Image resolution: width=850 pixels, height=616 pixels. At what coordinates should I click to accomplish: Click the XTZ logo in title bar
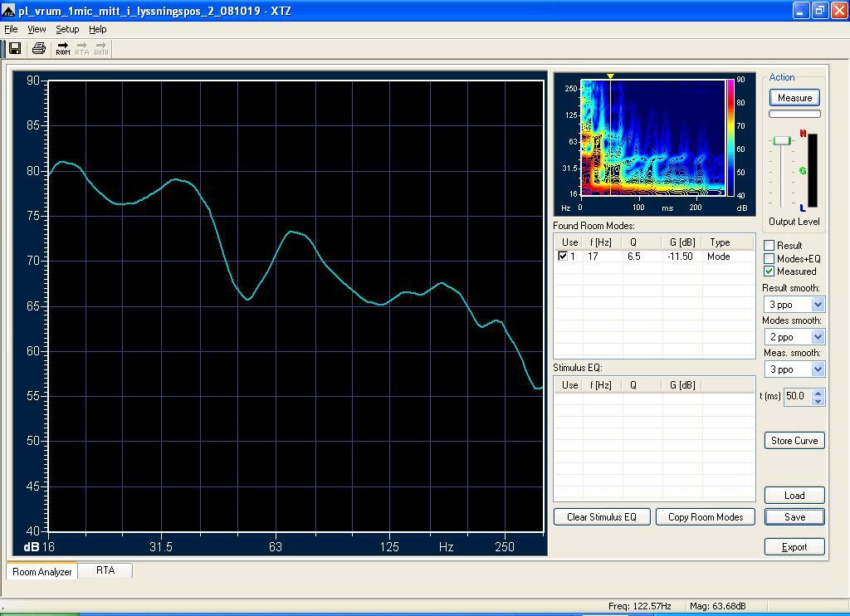(x=9, y=11)
